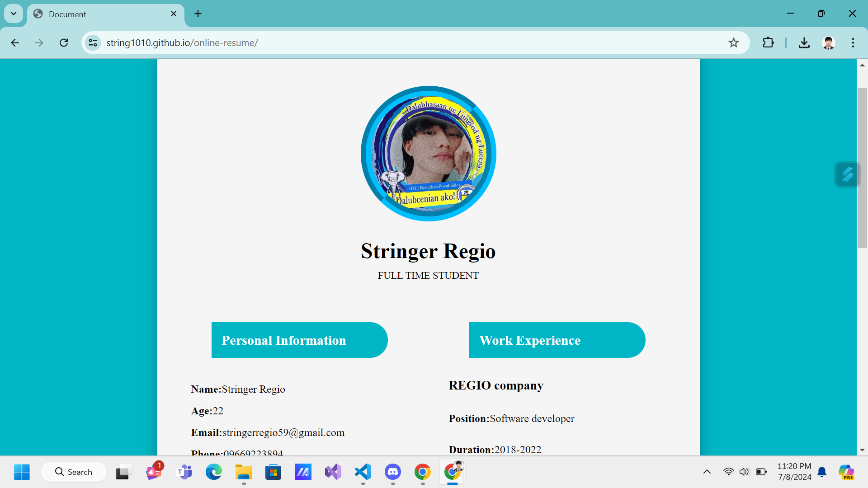The width and height of the screenshot is (868, 488).
Task: Launch Microsoft Edge from the taskbar
Action: (x=213, y=472)
